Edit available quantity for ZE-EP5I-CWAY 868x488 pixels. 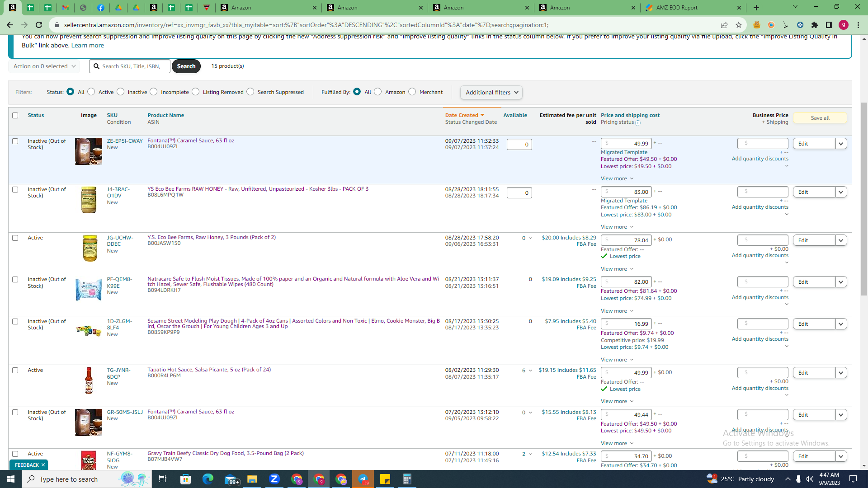tap(519, 145)
